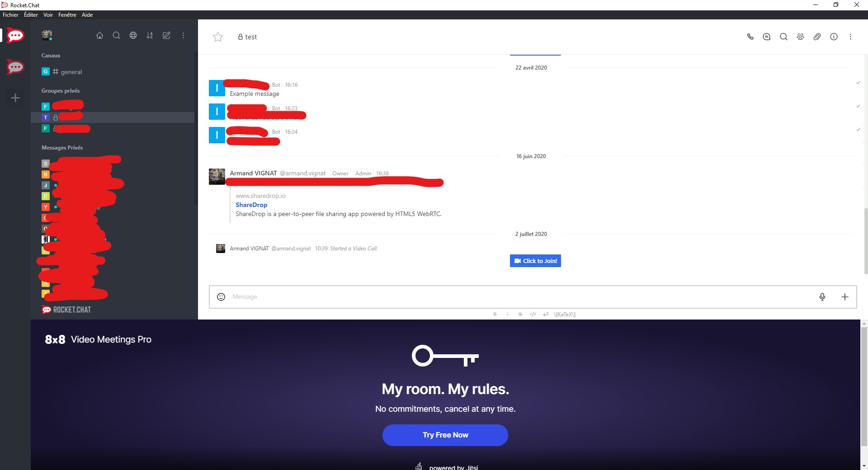This screenshot has width=868, height=470.
Task: Open attached files with the paperclip icon
Action: click(x=817, y=37)
